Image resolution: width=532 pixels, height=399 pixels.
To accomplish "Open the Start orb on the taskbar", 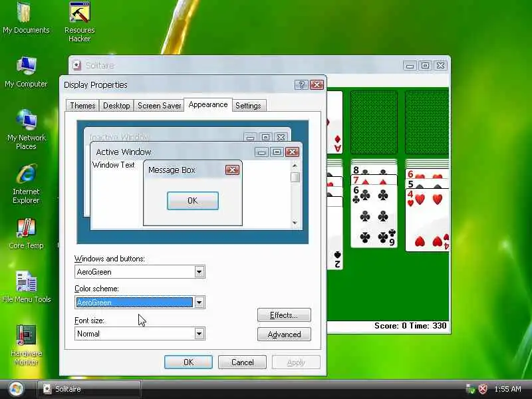I will click(16, 389).
